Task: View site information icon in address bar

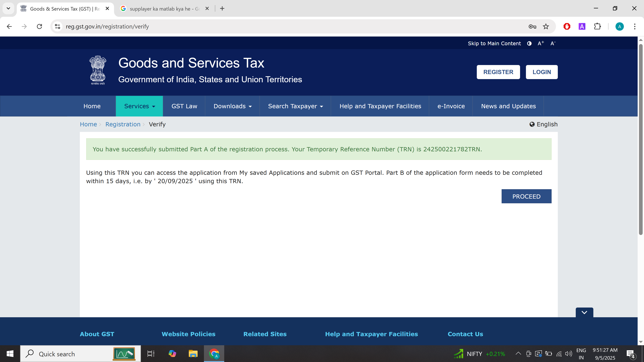Action: (58, 26)
